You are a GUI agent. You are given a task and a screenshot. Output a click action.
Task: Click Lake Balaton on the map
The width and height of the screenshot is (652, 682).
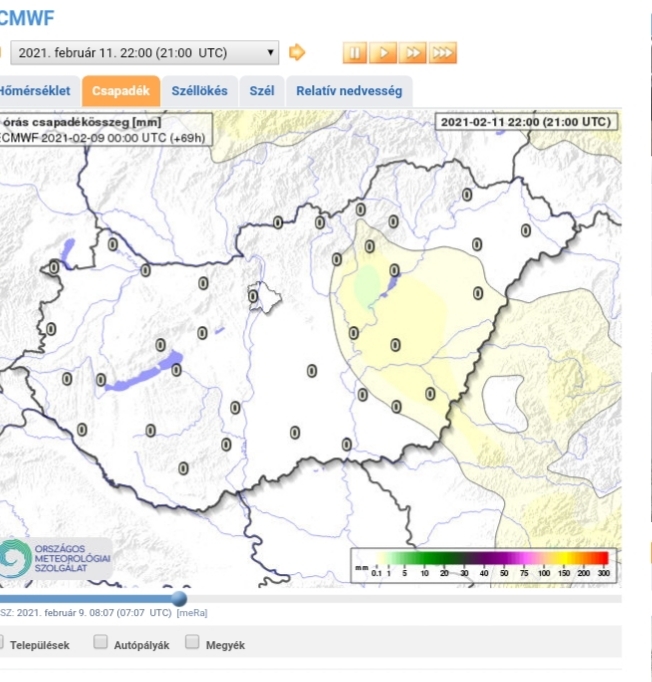[x=148, y=368]
